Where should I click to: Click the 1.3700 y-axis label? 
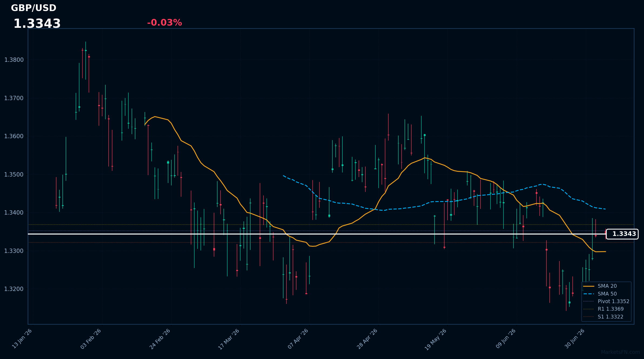pos(14,98)
